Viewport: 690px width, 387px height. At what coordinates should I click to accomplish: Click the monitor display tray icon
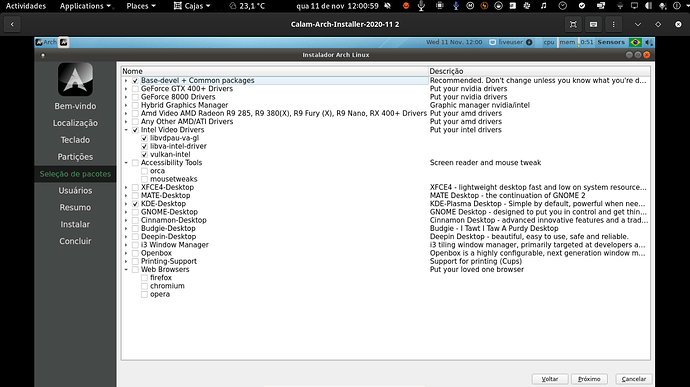(634, 6)
